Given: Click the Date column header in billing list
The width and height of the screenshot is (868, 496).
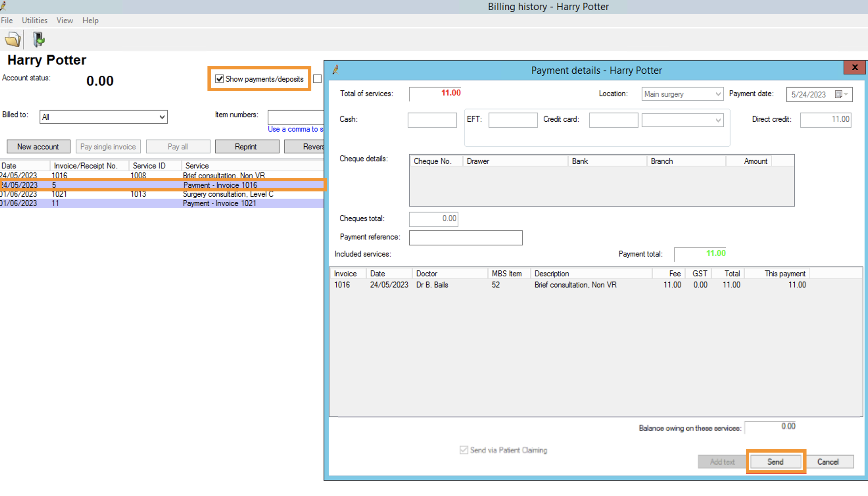Looking at the screenshot, I should pos(25,165).
